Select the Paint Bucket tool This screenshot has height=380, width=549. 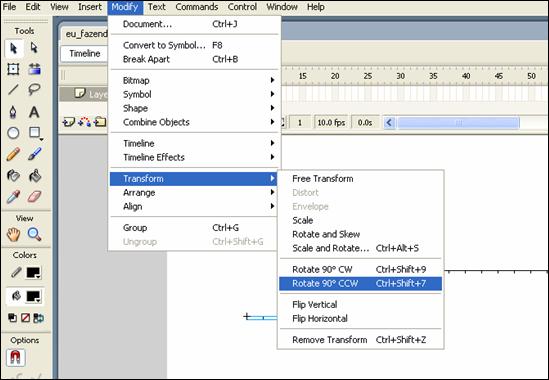pos(35,175)
